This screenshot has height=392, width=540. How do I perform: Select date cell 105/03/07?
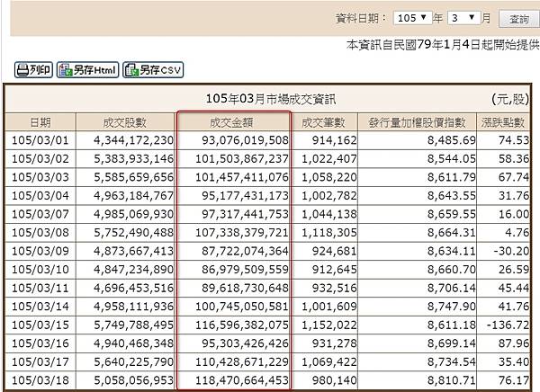40,214
